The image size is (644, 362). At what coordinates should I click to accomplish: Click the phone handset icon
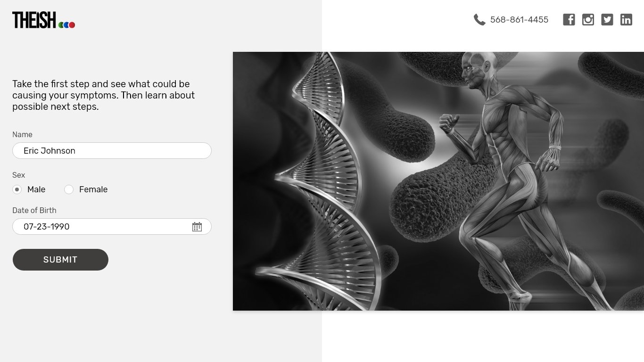pyautogui.click(x=479, y=20)
